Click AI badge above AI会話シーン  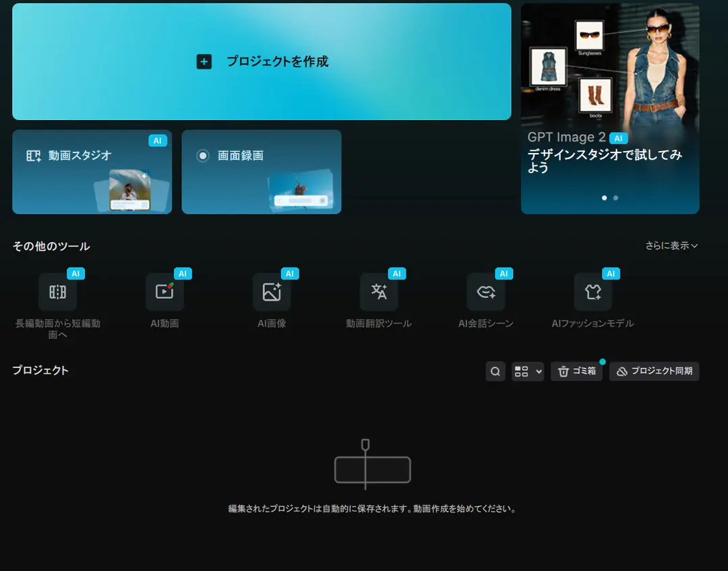504,274
